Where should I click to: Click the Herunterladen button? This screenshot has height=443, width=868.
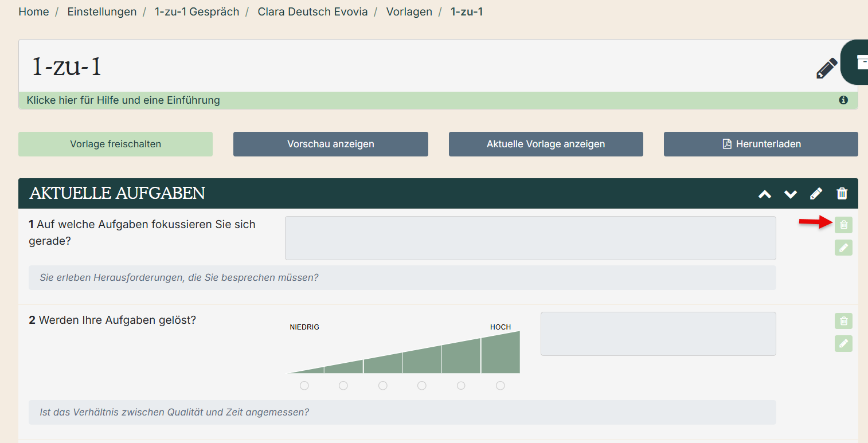(761, 144)
